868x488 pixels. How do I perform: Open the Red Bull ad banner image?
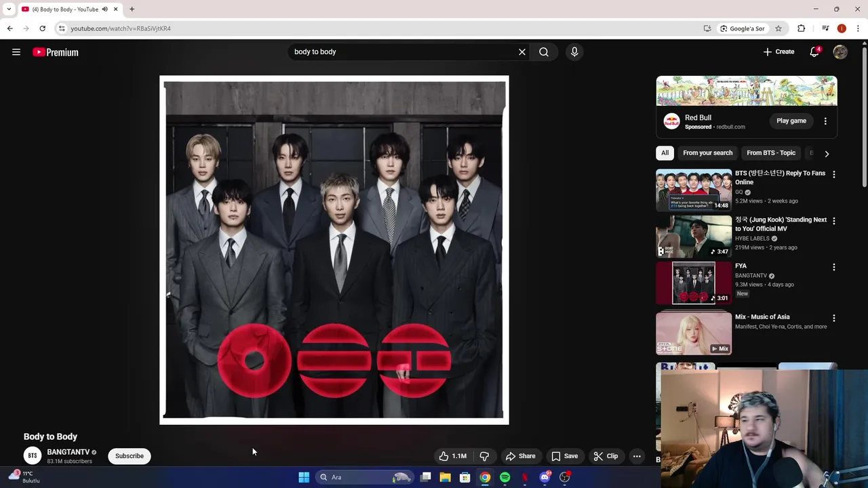747,91
